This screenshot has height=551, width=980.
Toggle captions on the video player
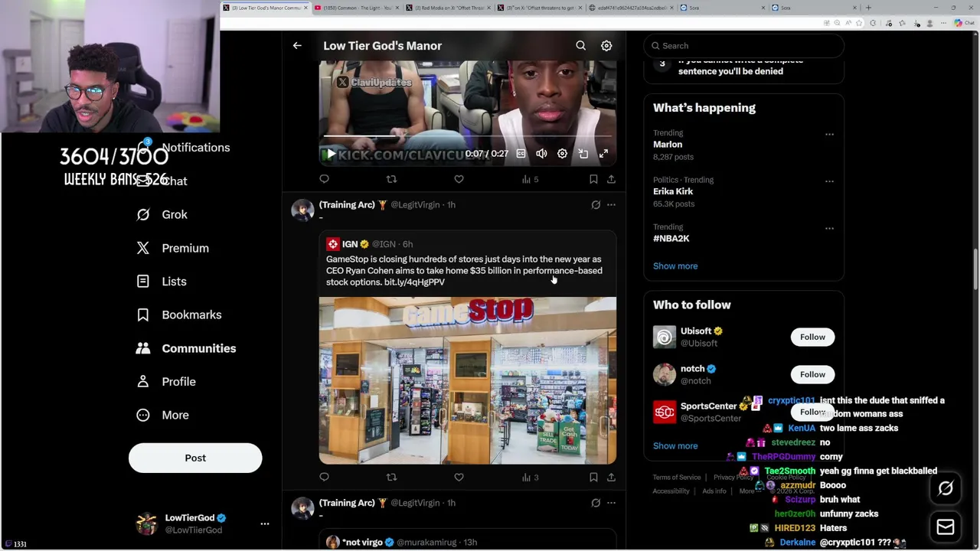pyautogui.click(x=521, y=154)
